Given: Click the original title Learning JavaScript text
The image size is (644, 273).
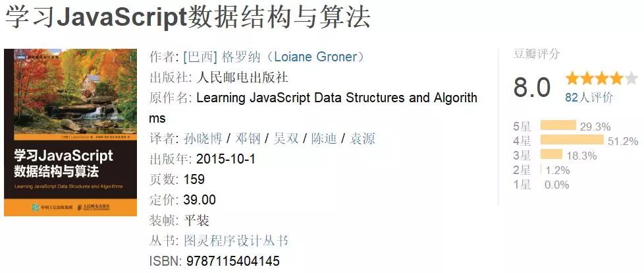Looking at the screenshot, I should (336, 98).
